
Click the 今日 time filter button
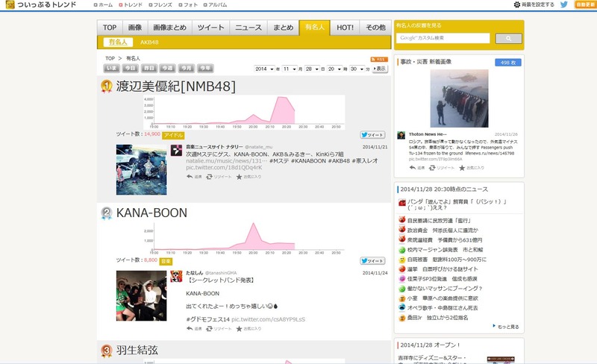130,69
